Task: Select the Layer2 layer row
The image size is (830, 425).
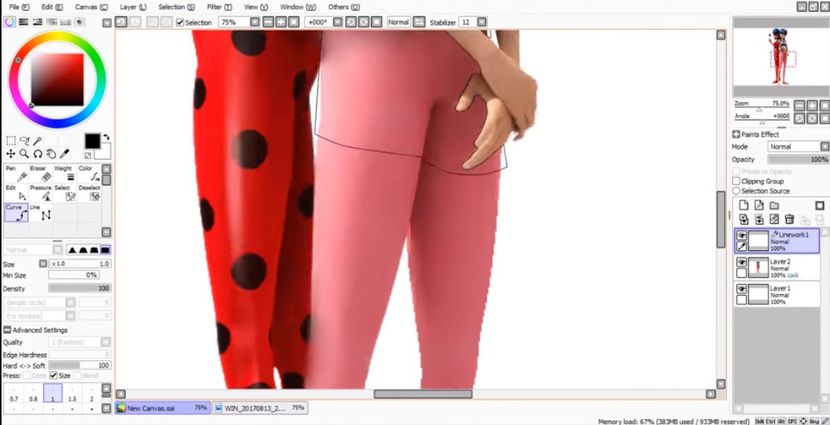Action: click(777, 268)
